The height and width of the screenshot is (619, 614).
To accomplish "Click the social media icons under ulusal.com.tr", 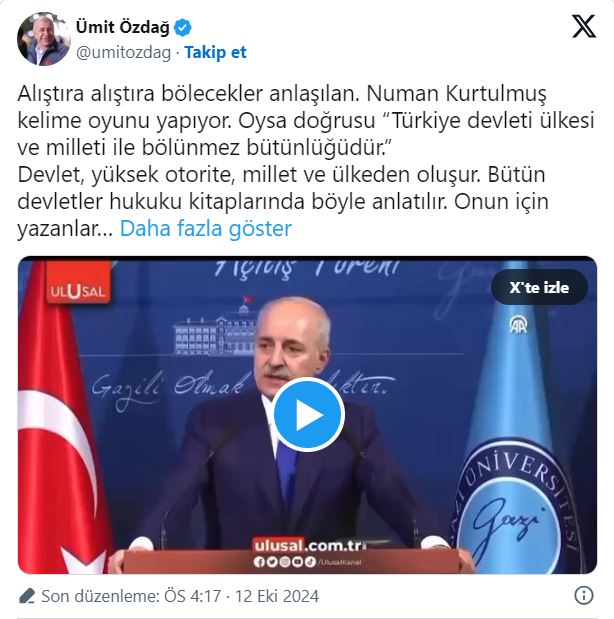I will pos(284,561).
